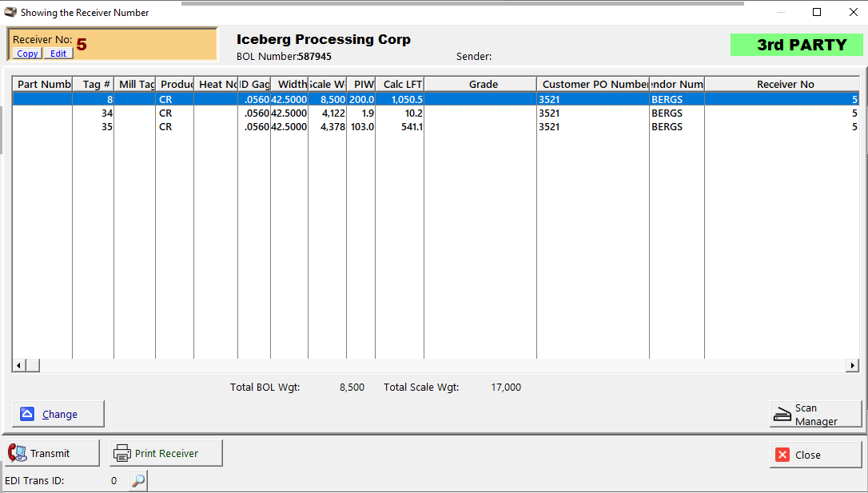
Task: Click Calc LFT value 1,050.5
Action: tap(407, 100)
